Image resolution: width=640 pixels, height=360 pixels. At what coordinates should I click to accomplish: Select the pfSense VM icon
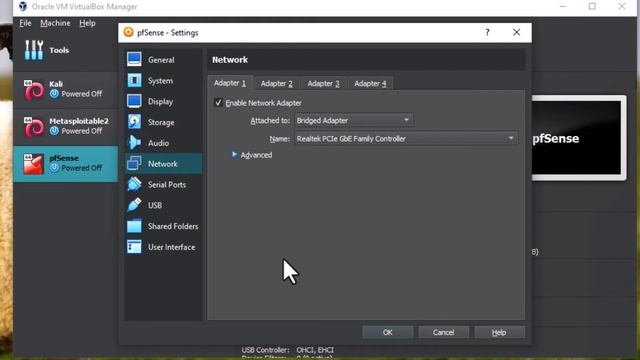pyautogui.click(x=33, y=164)
